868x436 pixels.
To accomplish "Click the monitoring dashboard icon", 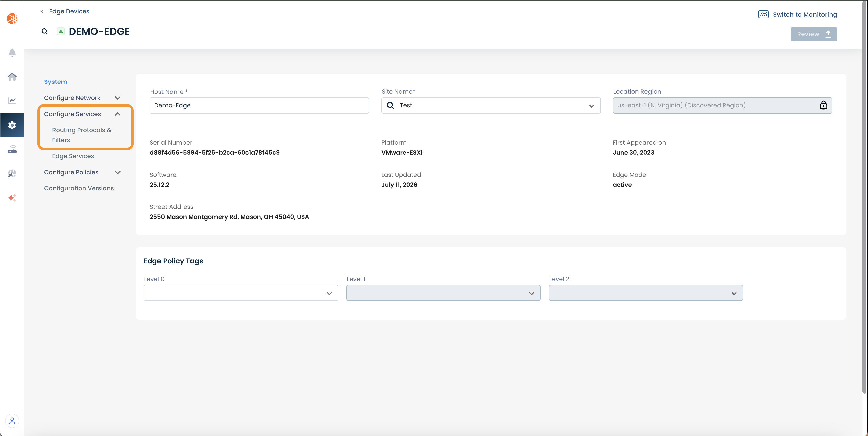I will 763,14.
